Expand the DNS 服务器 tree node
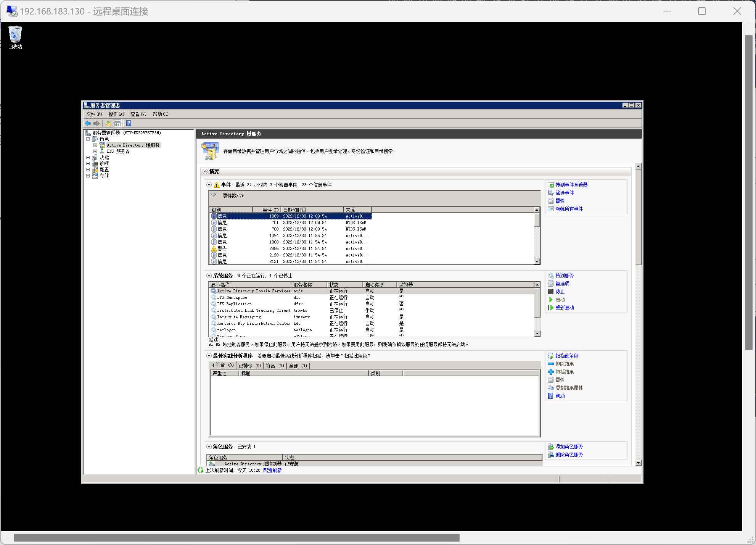756x545 pixels. [x=95, y=151]
